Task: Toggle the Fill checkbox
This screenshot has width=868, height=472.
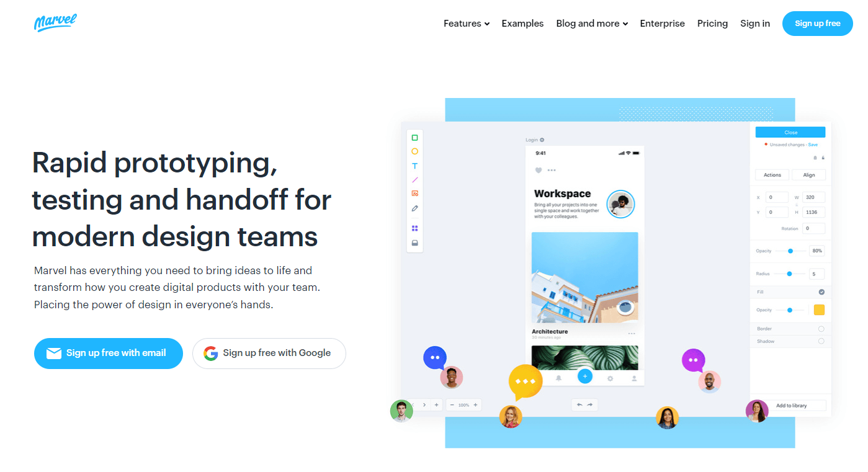Action: (821, 292)
